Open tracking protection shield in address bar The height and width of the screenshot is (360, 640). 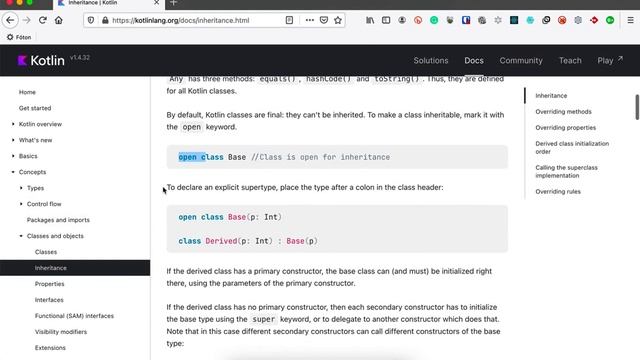click(x=91, y=20)
